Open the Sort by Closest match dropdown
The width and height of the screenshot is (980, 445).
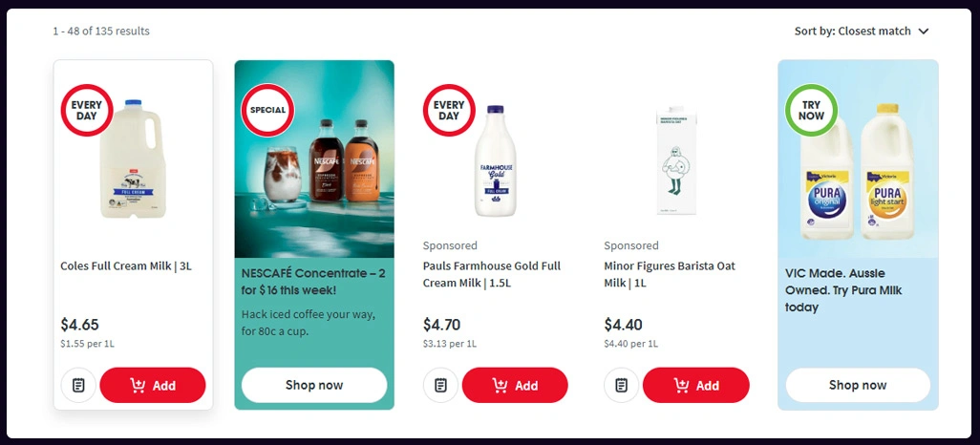click(x=861, y=32)
